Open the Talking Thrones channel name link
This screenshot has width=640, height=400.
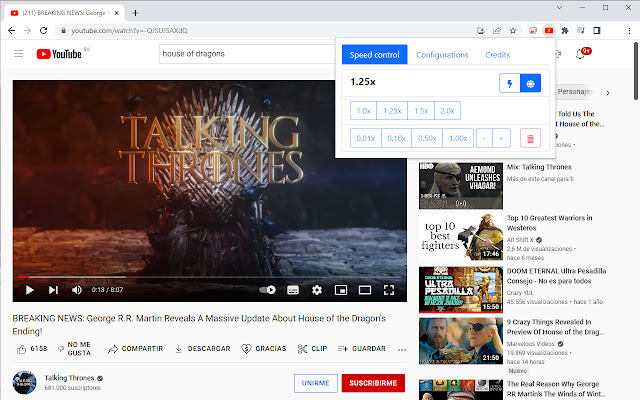click(69, 378)
